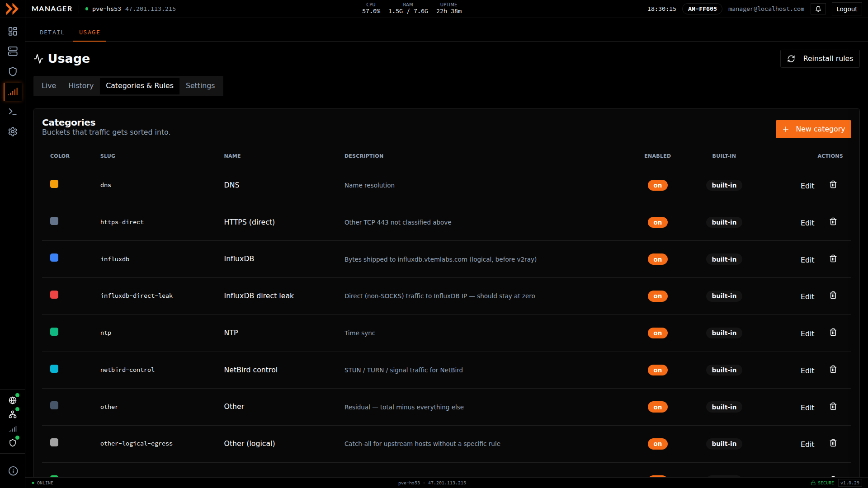The height and width of the screenshot is (488, 868).
Task: Click the orange dns color swatch
Action: click(x=54, y=184)
